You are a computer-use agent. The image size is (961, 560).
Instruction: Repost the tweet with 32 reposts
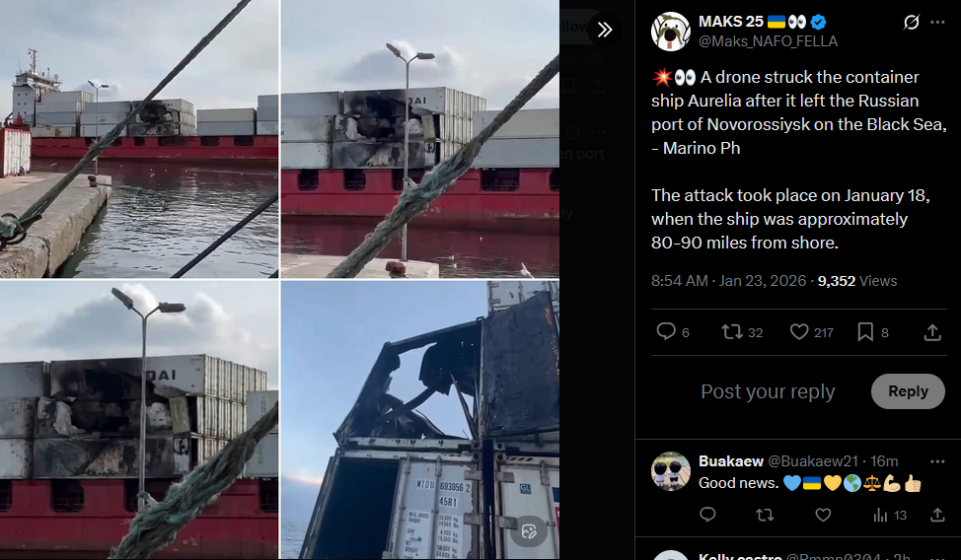coord(742,332)
